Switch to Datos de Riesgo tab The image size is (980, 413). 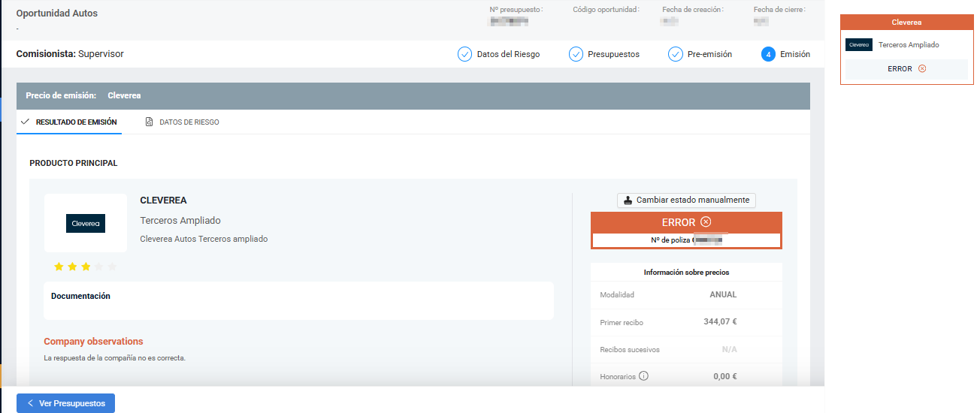click(x=182, y=122)
